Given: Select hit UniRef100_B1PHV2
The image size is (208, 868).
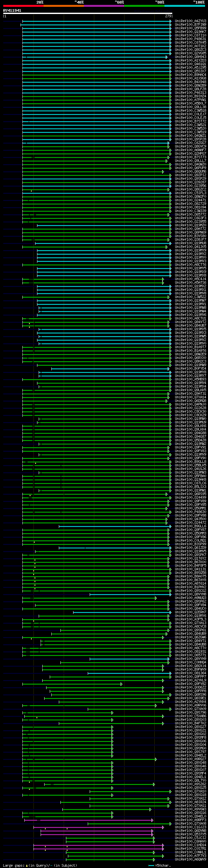Looking at the screenshot, I should click(190, 587).
